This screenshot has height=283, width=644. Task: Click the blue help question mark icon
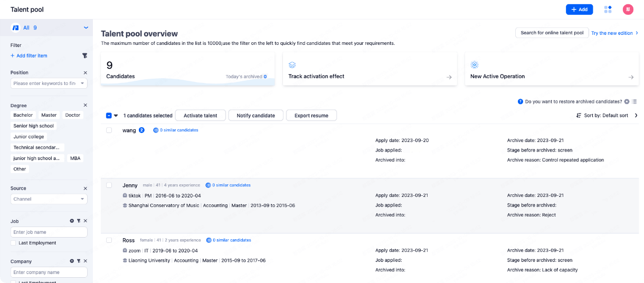click(x=520, y=101)
